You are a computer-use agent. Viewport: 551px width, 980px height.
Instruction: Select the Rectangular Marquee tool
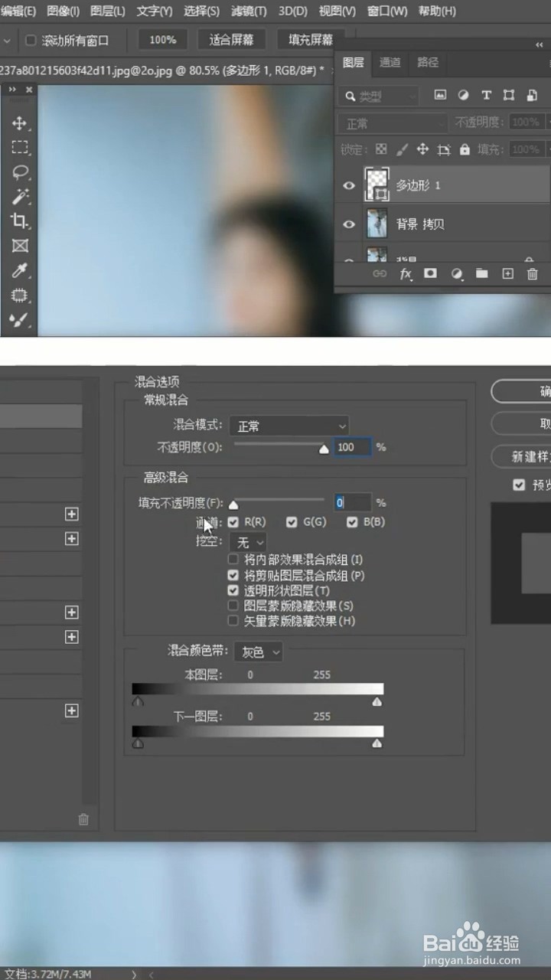pyautogui.click(x=19, y=148)
